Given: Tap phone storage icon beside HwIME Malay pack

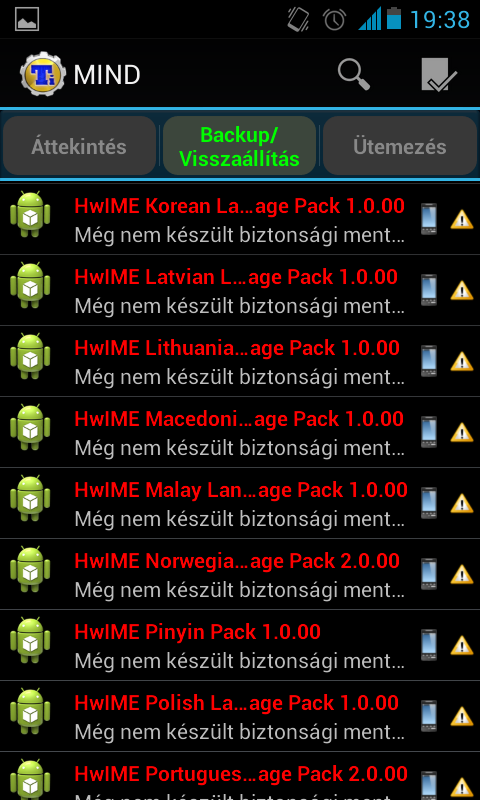Looking at the screenshot, I should pos(429,503).
